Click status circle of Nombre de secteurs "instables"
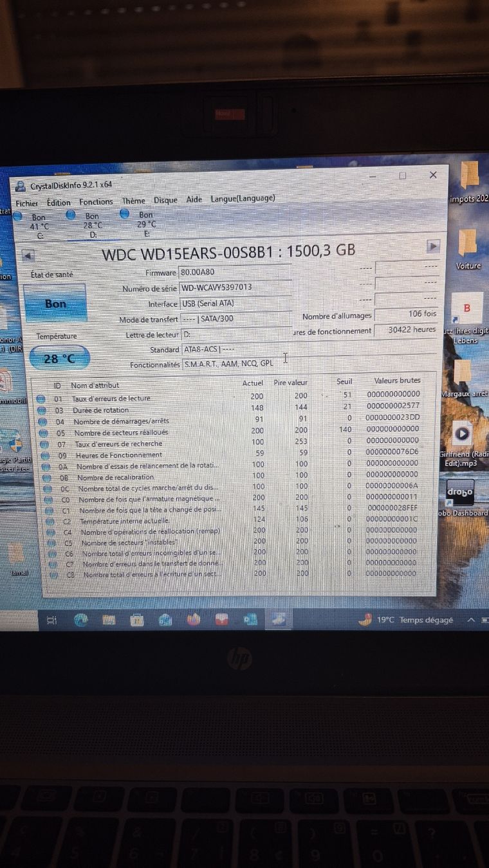 coord(51,543)
